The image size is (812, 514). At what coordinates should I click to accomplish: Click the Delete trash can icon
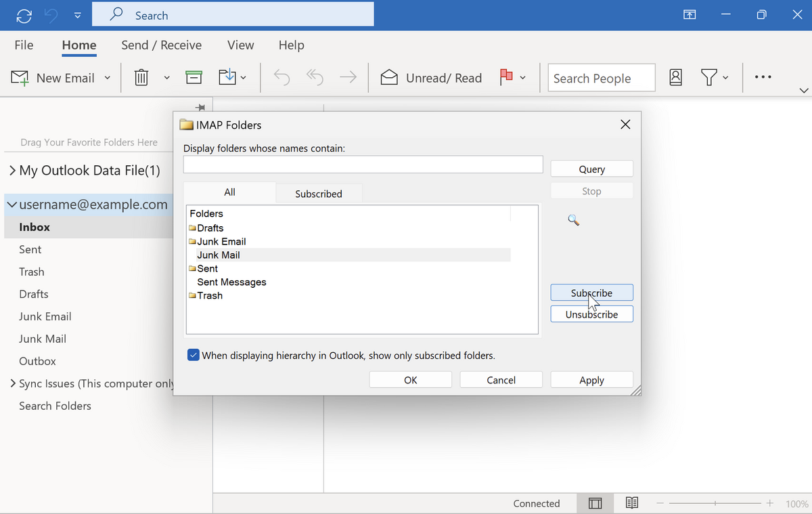pyautogui.click(x=141, y=78)
